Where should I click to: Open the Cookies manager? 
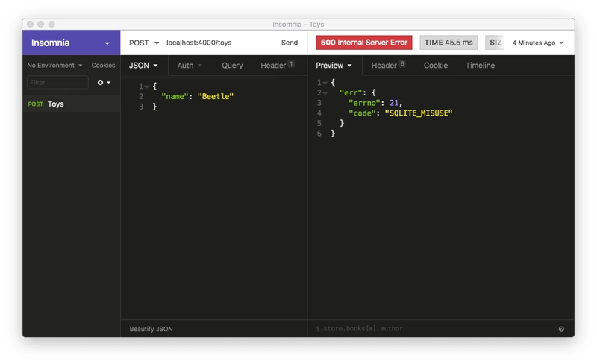(103, 66)
